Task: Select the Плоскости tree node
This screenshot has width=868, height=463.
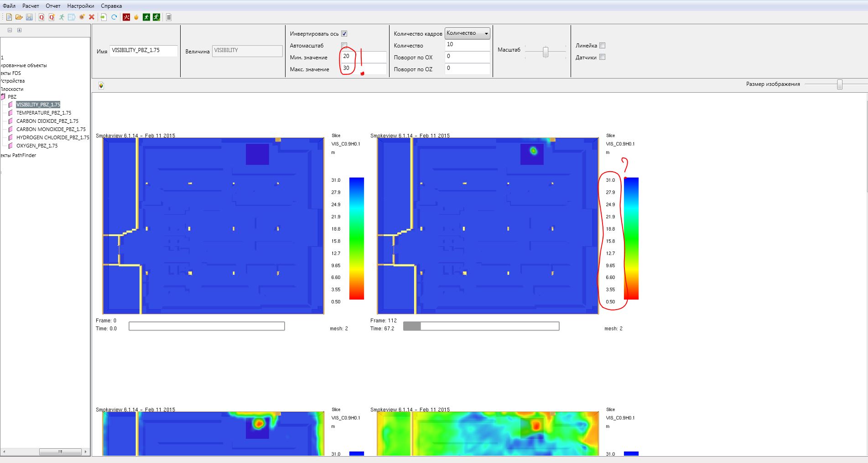Action: pyautogui.click(x=12, y=89)
